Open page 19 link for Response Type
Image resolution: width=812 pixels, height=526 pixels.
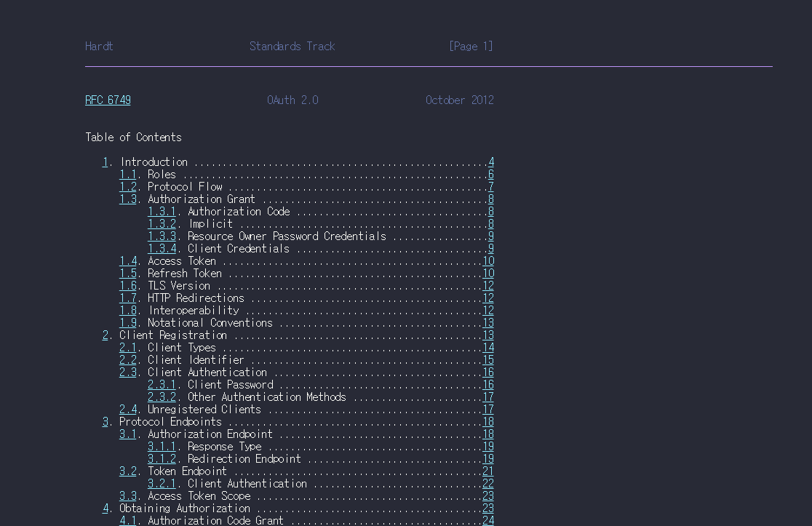click(x=488, y=447)
